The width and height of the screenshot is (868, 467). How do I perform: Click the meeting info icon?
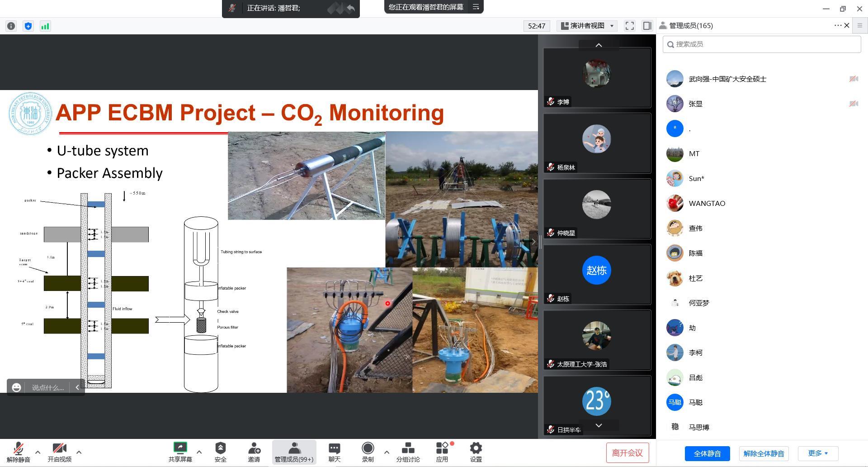click(x=11, y=26)
